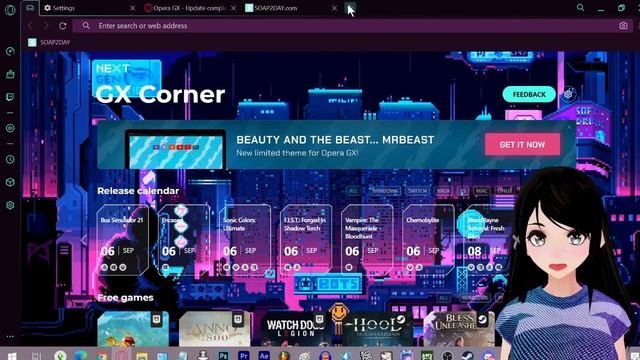The height and width of the screenshot is (360, 640).
Task: Open the Chernobylite release card
Action: [428, 240]
